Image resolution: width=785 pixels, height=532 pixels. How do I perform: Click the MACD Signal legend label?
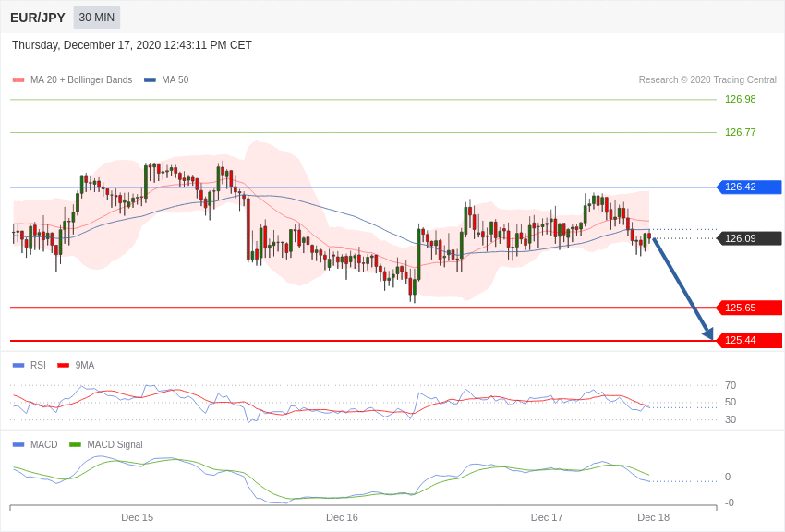coord(115,444)
